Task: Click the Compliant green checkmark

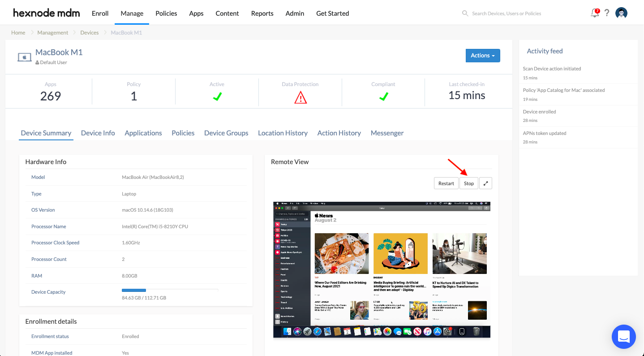Action: pos(383,96)
